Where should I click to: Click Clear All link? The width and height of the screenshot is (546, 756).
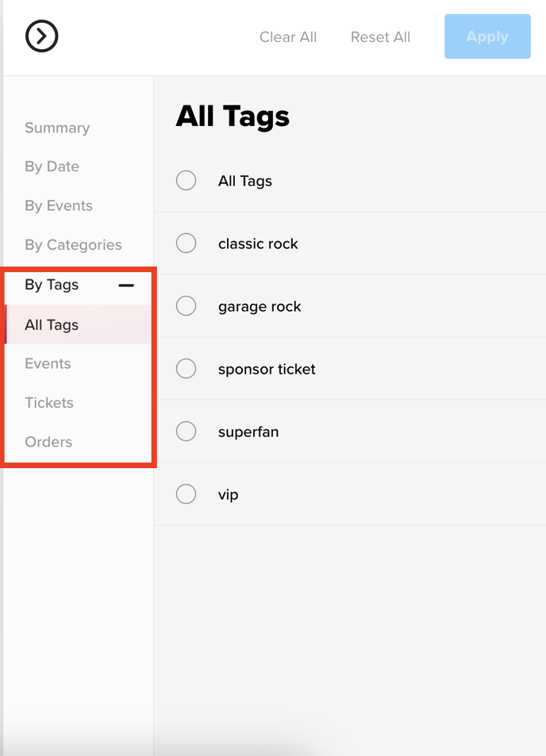pyautogui.click(x=288, y=37)
